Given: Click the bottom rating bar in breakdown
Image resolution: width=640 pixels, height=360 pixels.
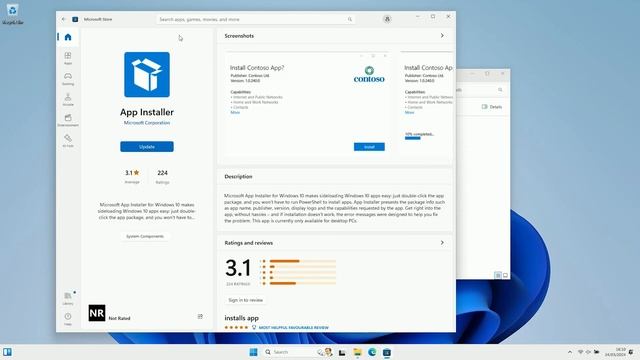Looking at the screenshot, I should [x=302, y=283].
